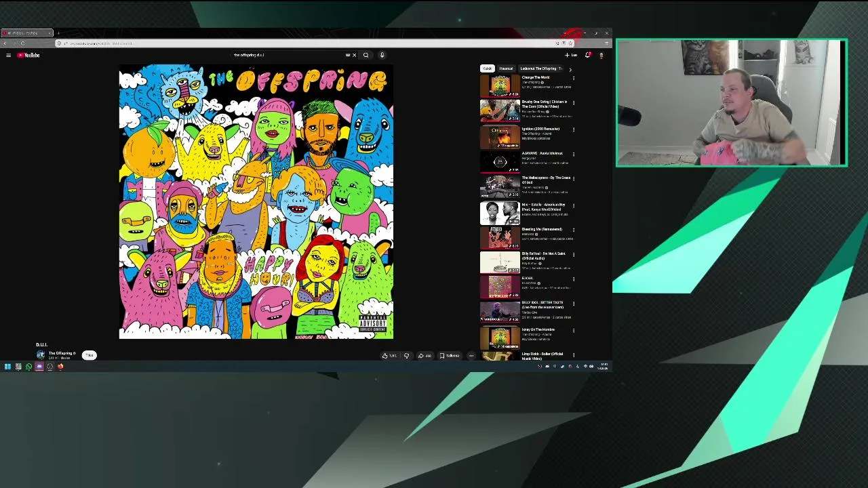Screen dimensions: 868x488
Task: Open the Windows Start menu
Action: pyautogui.click(x=7, y=367)
